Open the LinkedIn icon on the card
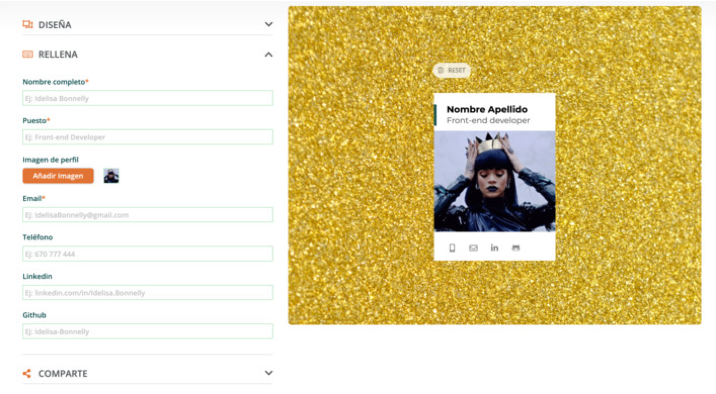The image size is (716, 394). 495,247
